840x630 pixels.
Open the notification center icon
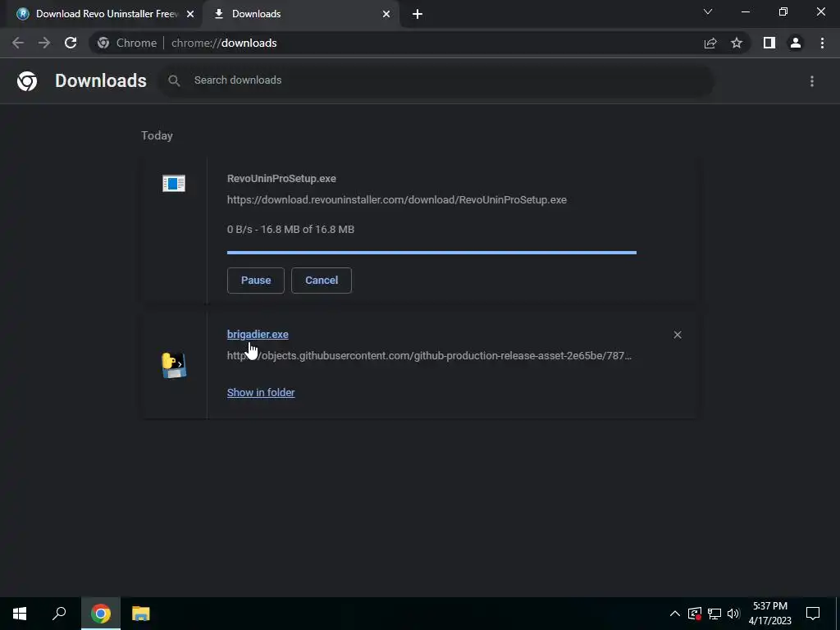pos(813,614)
